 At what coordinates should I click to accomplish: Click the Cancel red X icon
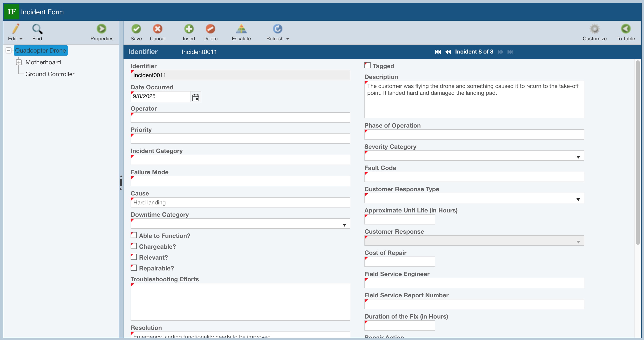tap(157, 29)
